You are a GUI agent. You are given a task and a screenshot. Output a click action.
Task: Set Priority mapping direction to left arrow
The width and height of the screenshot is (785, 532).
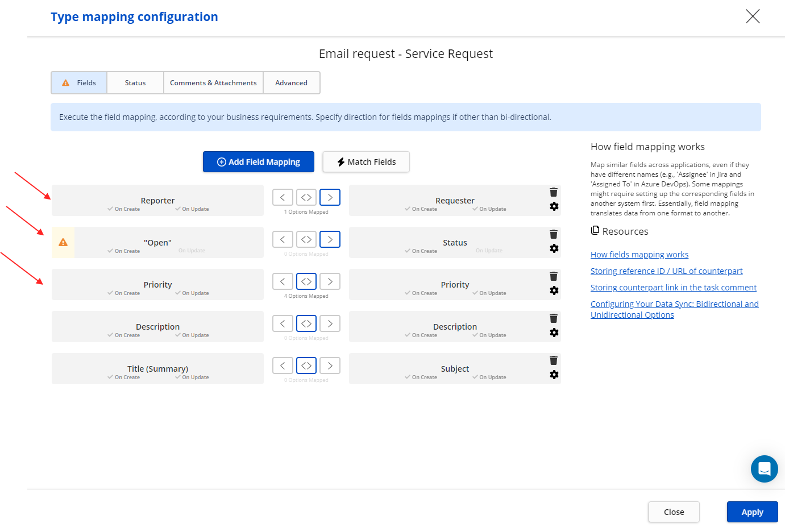pos(283,281)
